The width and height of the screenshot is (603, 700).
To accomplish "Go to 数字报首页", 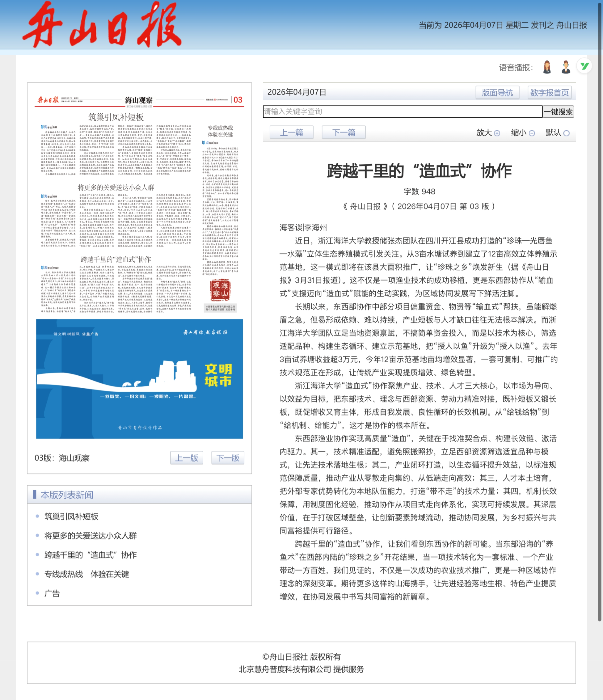I will 549,93.
